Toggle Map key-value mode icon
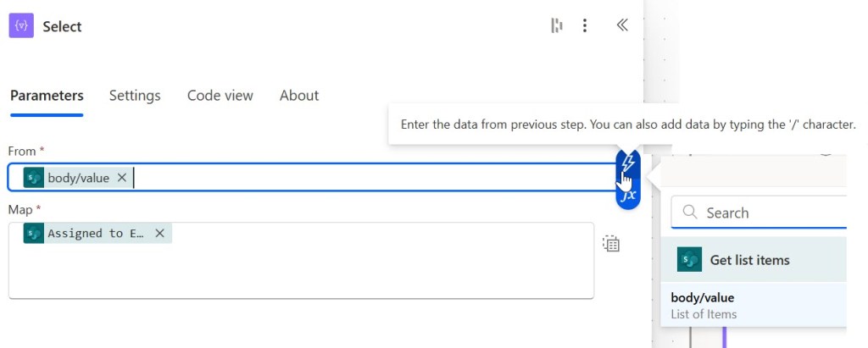Image resolution: width=868 pixels, height=348 pixels. (611, 244)
